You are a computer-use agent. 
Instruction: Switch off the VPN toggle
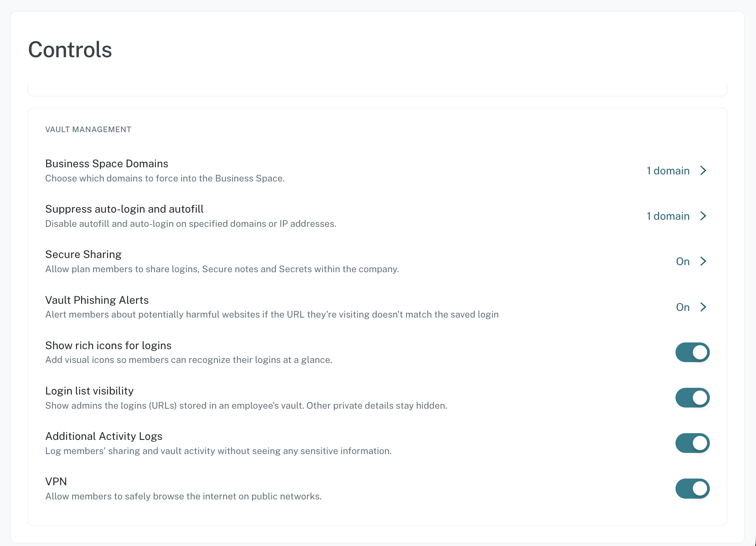[692, 489]
